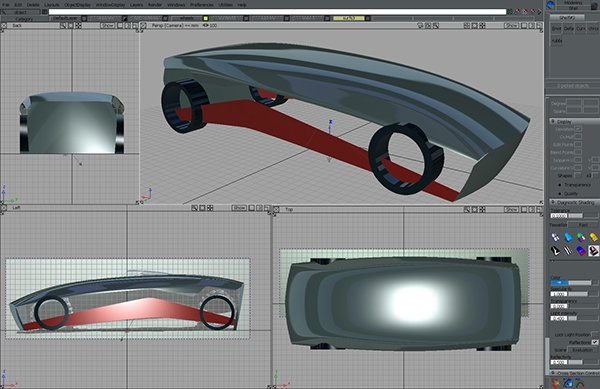
Task: Enable Lock Light Position checkbox
Action: coord(595,335)
